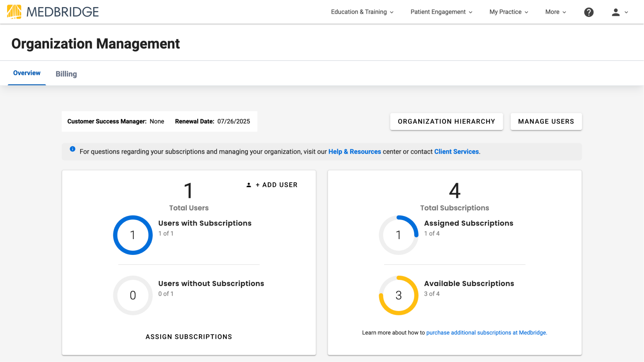Image resolution: width=644 pixels, height=362 pixels.
Task: Click Assign Subscriptions
Action: point(189,337)
